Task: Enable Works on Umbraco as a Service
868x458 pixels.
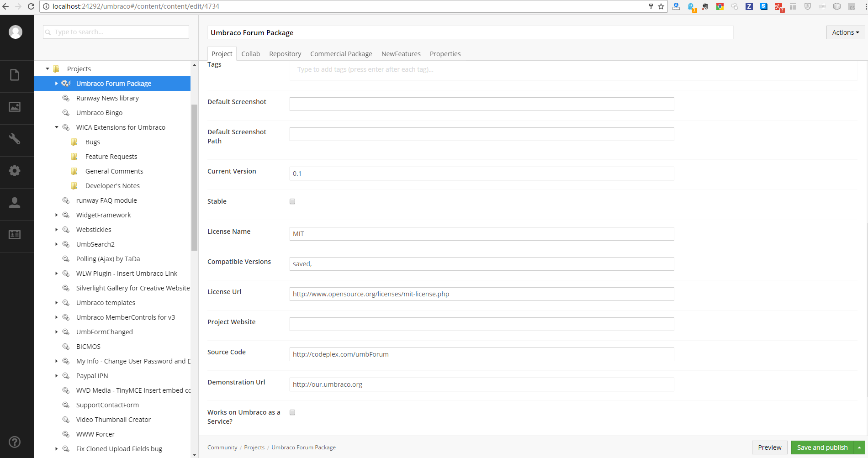Action: [292, 412]
